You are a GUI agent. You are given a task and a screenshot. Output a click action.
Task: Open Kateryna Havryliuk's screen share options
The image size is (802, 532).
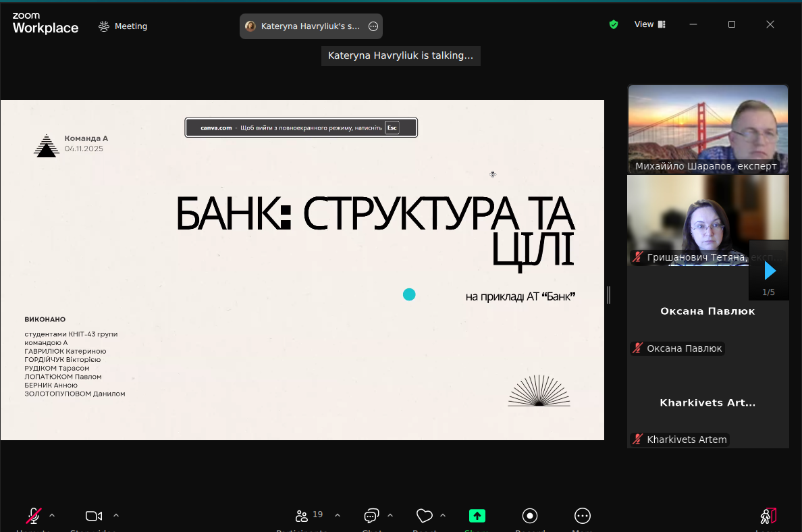(373, 26)
